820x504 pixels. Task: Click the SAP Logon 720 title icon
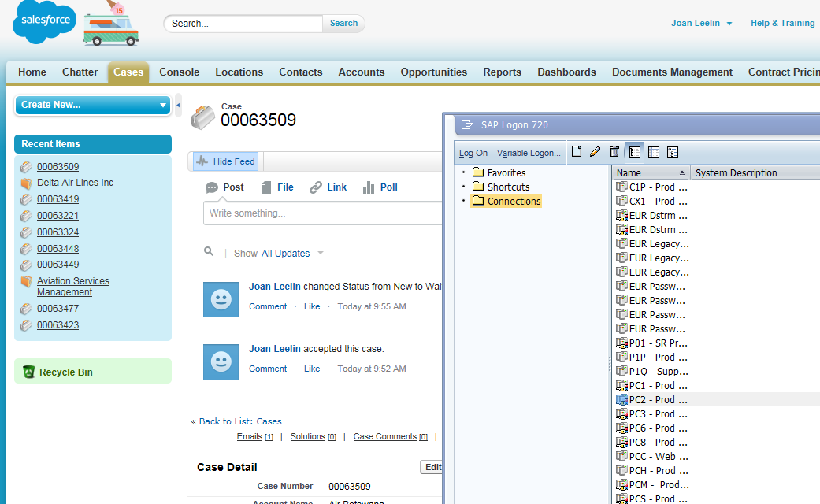[467, 125]
